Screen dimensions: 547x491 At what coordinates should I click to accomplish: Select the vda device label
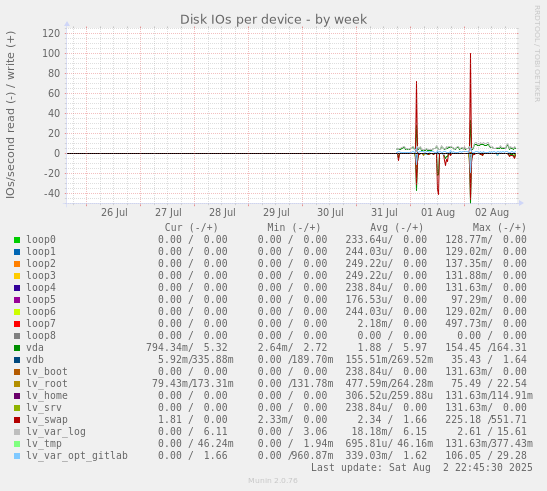35,348
